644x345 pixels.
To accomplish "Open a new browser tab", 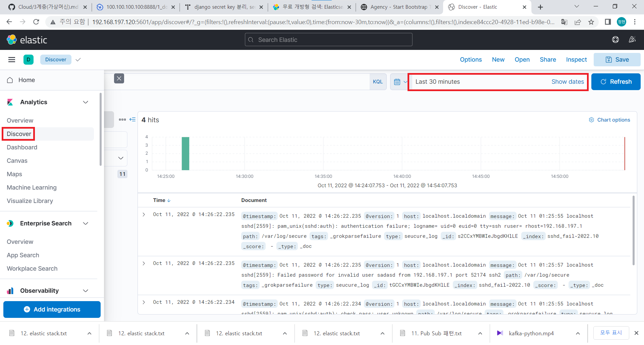I will click(540, 7).
